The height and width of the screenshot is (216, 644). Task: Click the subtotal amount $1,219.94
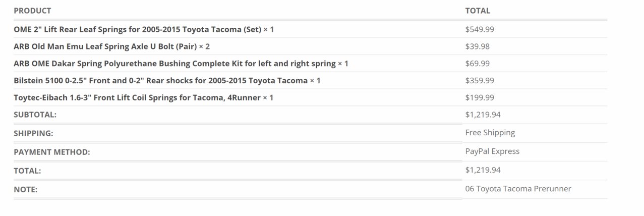(483, 115)
